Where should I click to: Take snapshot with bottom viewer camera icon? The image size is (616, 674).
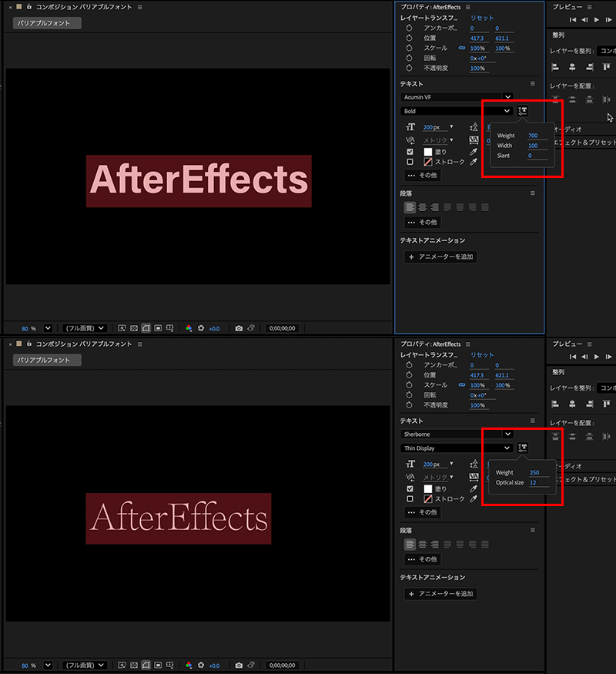[x=239, y=665]
